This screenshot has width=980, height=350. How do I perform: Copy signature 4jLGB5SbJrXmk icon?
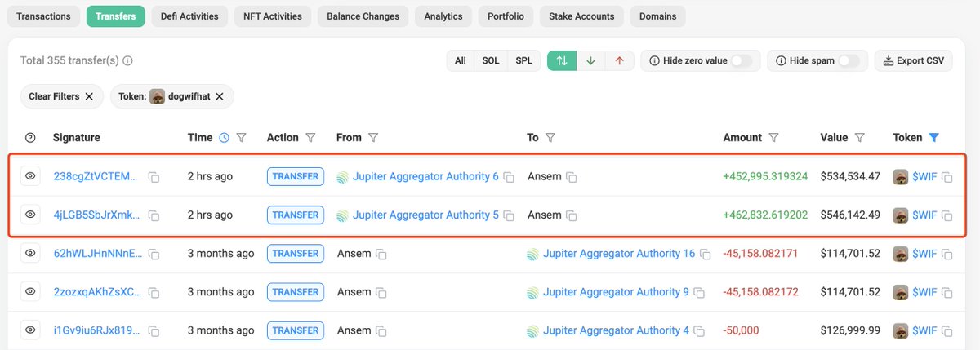coord(154,215)
